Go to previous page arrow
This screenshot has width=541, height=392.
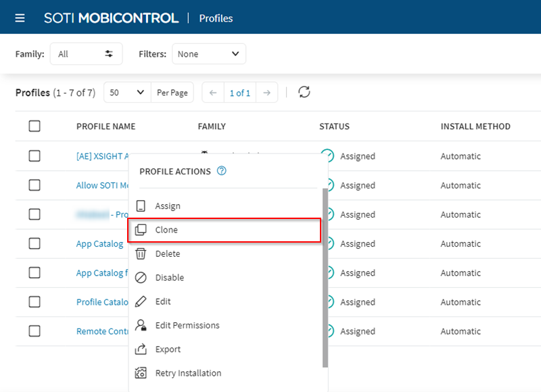pos(213,93)
